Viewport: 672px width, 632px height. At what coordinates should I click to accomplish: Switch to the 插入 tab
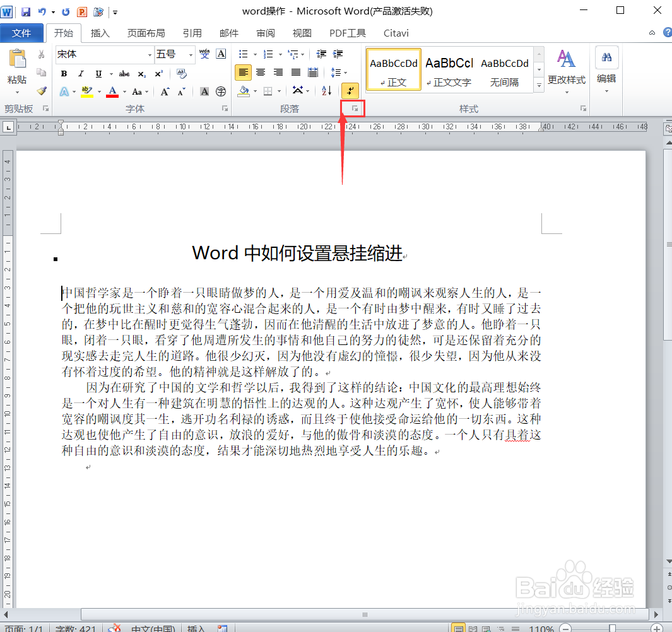click(x=100, y=33)
